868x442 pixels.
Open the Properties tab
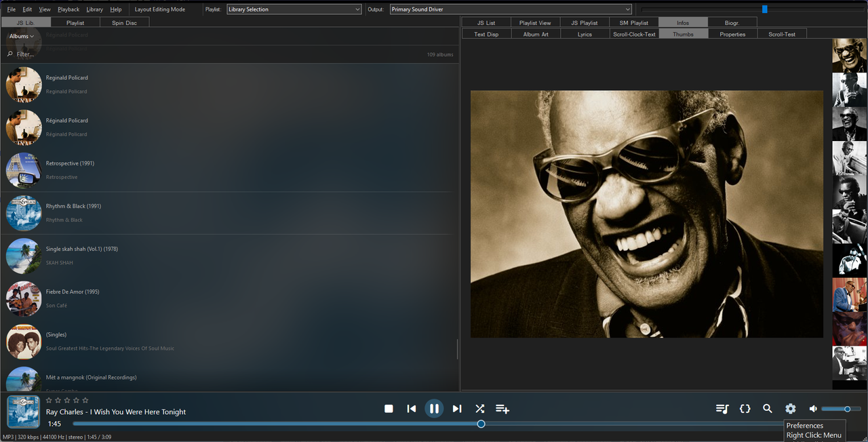[x=732, y=34]
